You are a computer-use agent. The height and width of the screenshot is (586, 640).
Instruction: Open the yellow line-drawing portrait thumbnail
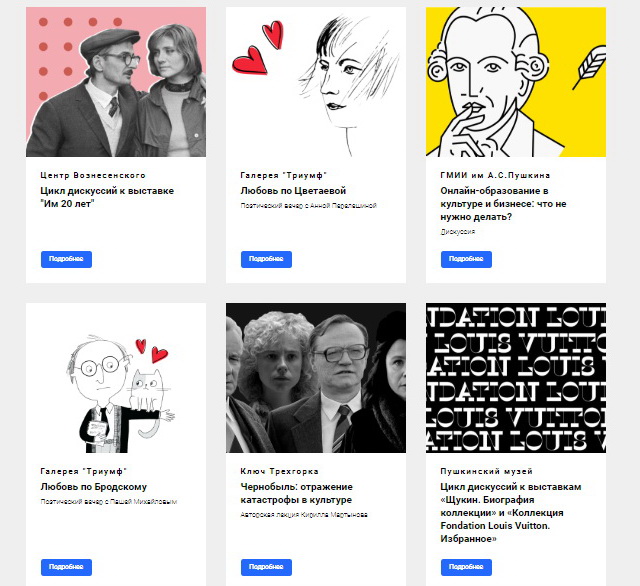click(x=516, y=82)
